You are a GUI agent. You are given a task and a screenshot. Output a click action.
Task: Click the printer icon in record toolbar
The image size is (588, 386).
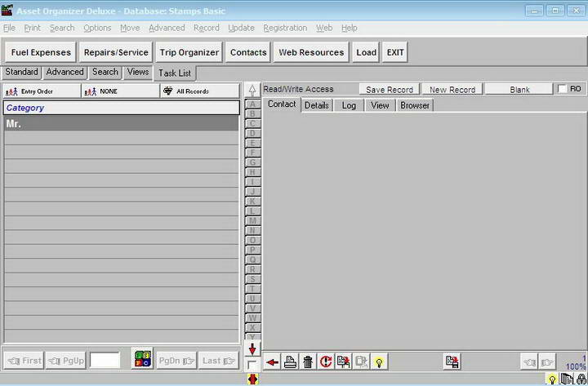290,362
